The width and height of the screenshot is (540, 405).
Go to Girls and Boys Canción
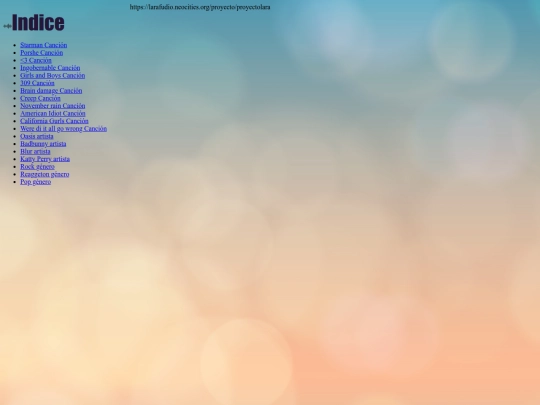pyautogui.click(x=53, y=75)
